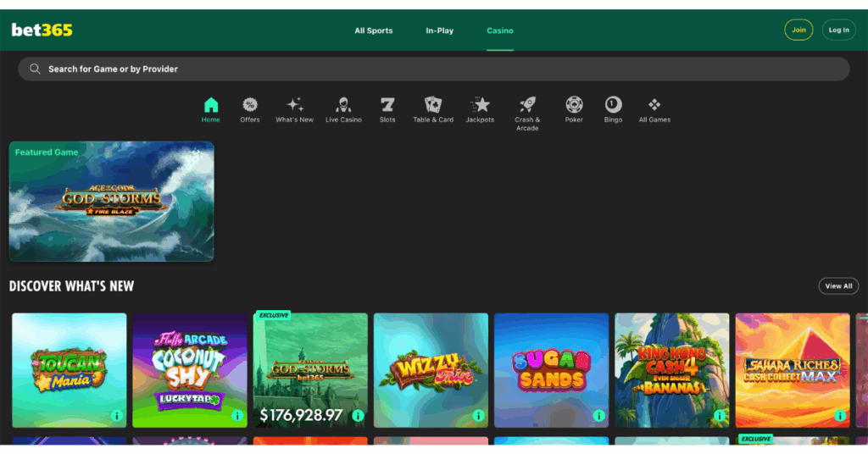Select the All Games icon

click(x=654, y=104)
